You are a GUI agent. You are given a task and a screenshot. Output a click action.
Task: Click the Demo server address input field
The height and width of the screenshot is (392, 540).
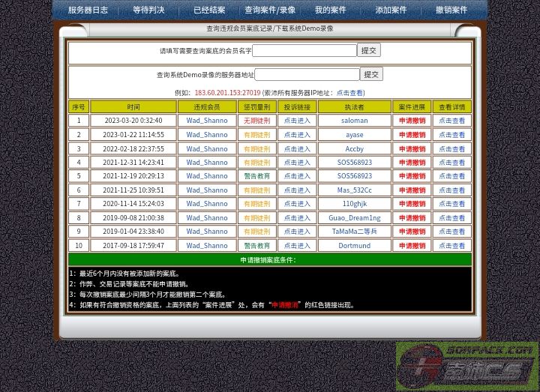[x=307, y=75]
